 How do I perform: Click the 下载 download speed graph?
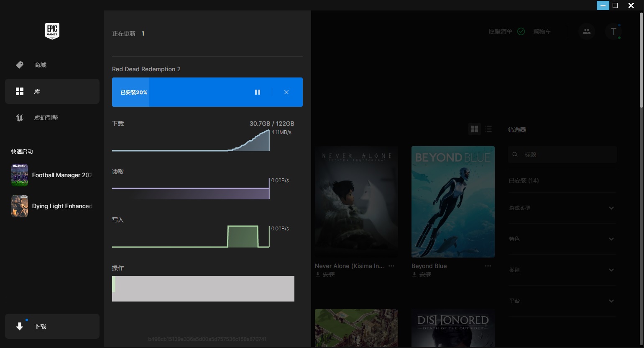(191, 140)
